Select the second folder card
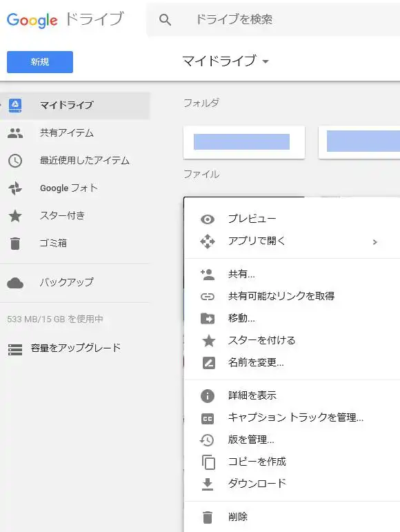 [x=359, y=142]
